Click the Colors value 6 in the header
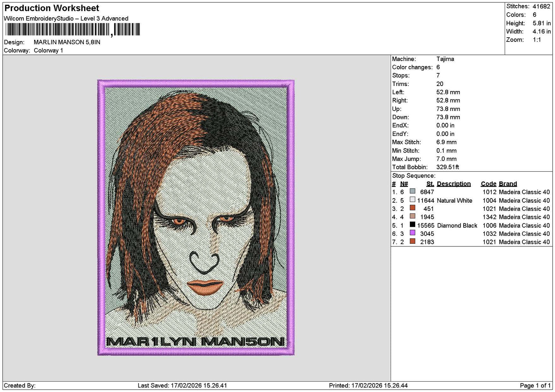 pos(534,15)
